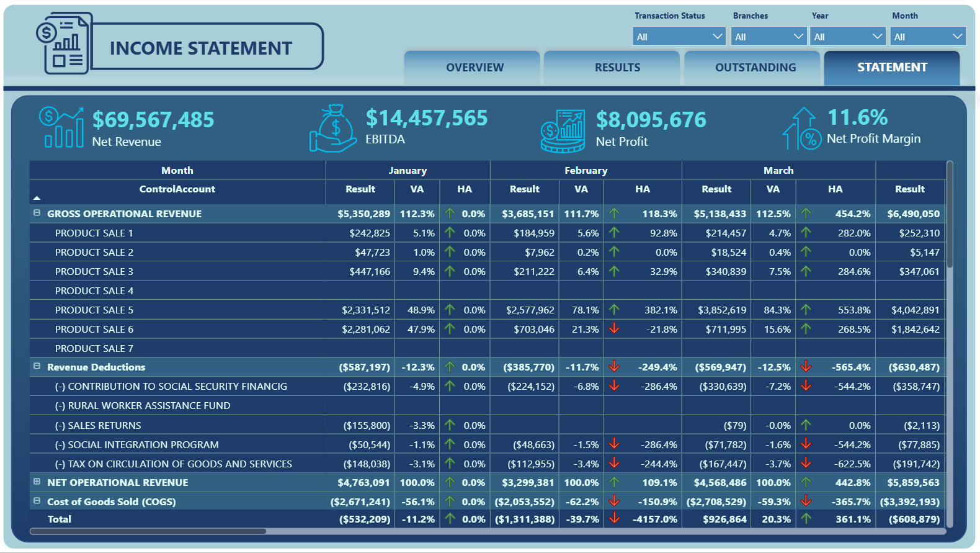Click the Net Profit coins icon
Screen dimensions: 980x553
pos(563,131)
